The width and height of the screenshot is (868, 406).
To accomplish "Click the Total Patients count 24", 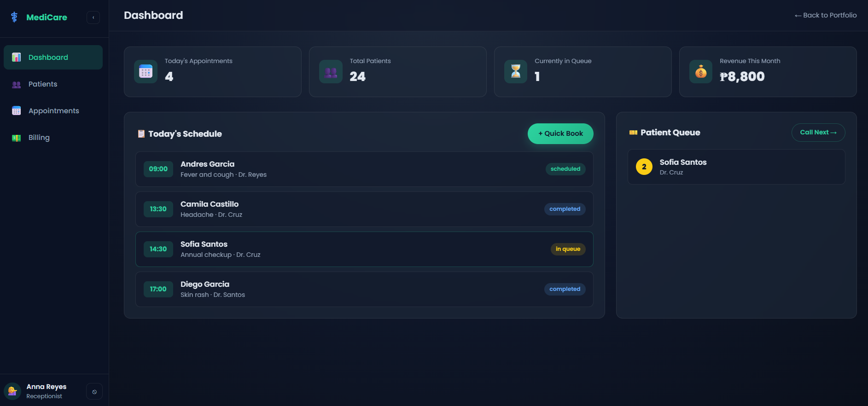I will point(358,76).
